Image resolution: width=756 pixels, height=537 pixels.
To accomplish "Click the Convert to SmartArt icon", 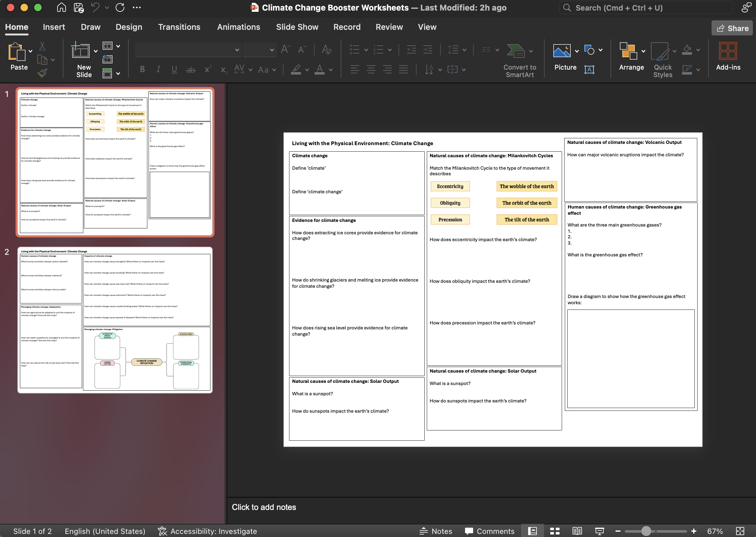I will (516, 51).
